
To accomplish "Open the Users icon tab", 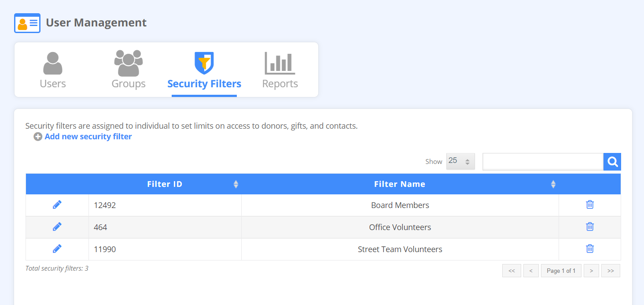I will click(53, 63).
